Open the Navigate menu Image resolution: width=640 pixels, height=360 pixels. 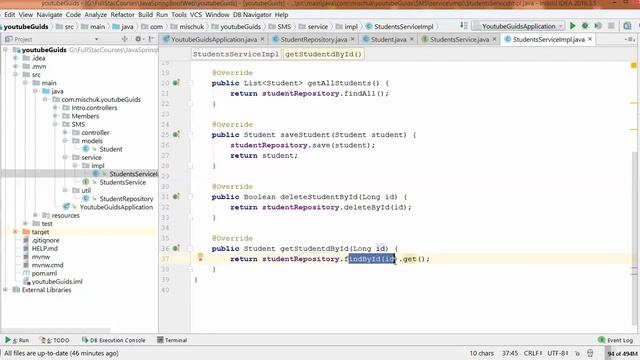(49, 15)
